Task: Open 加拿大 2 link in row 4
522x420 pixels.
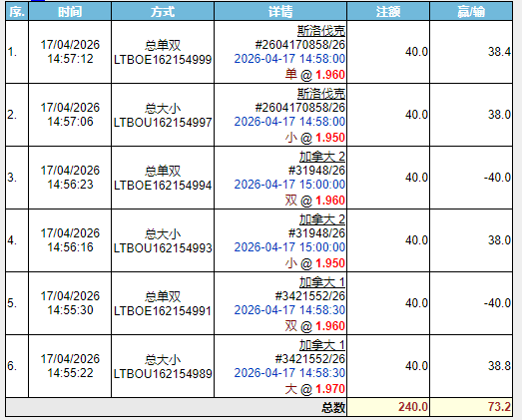Action: [322, 219]
